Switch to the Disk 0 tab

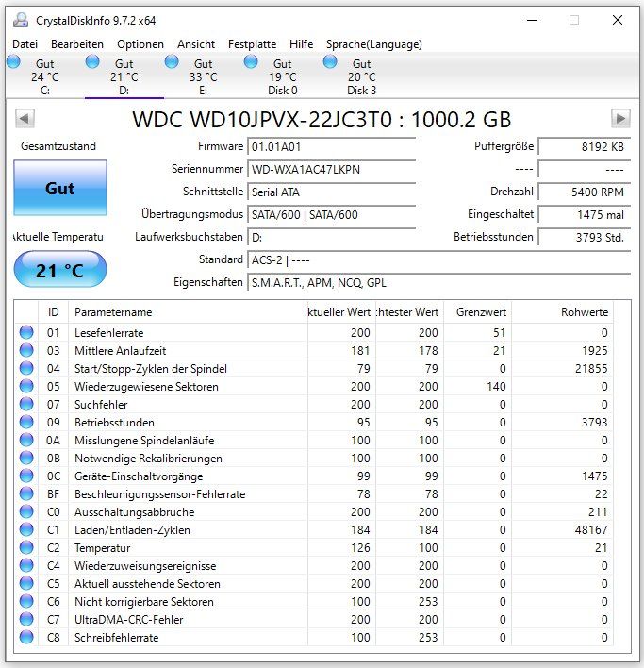[x=283, y=76]
